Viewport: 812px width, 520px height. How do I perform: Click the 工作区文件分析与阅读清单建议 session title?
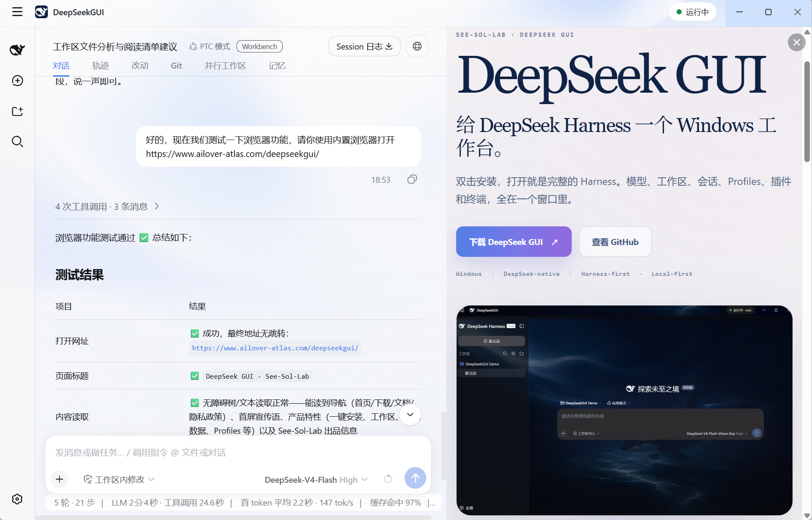click(115, 47)
